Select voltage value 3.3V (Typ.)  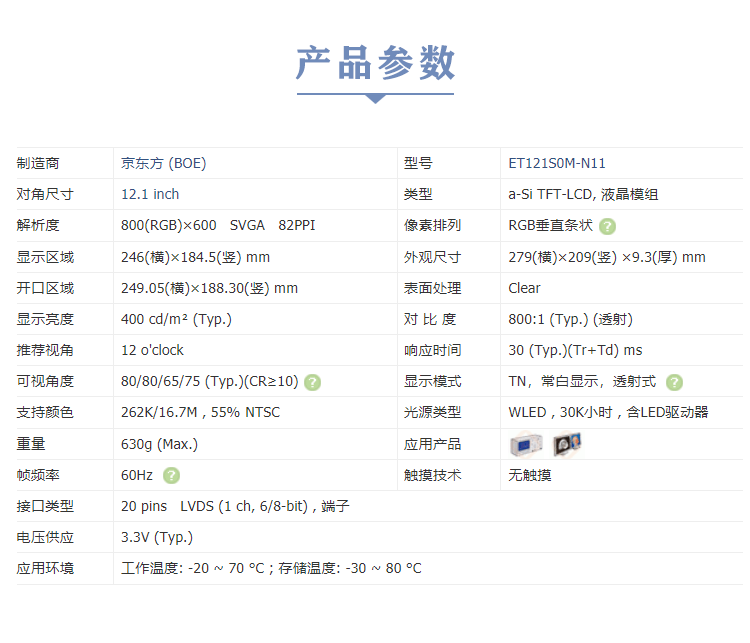157,537
